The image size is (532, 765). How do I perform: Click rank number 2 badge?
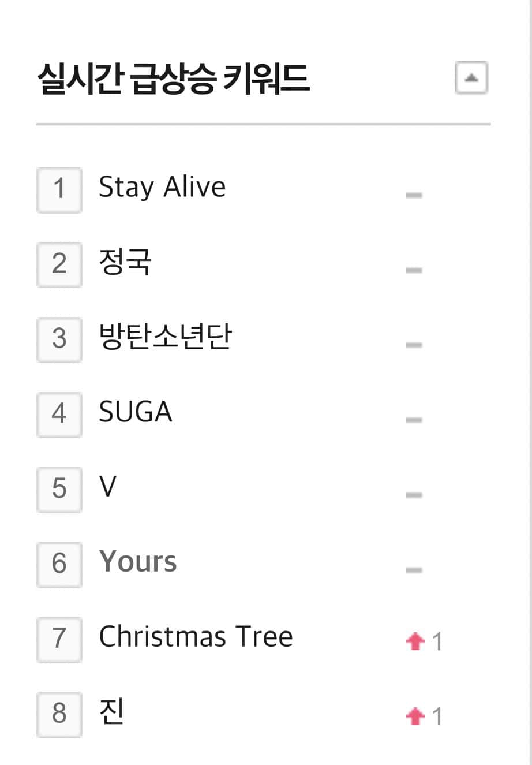pyautogui.click(x=59, y=264)
